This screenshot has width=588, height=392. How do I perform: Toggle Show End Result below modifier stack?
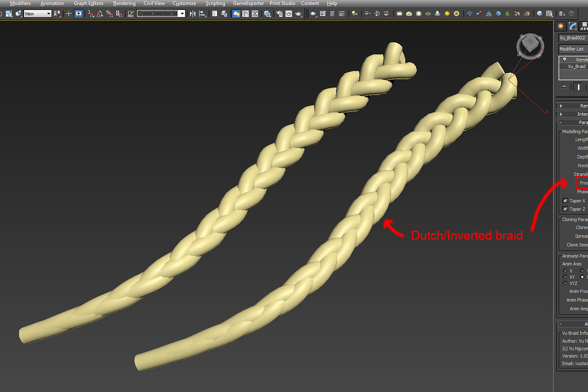coord(579,87)
